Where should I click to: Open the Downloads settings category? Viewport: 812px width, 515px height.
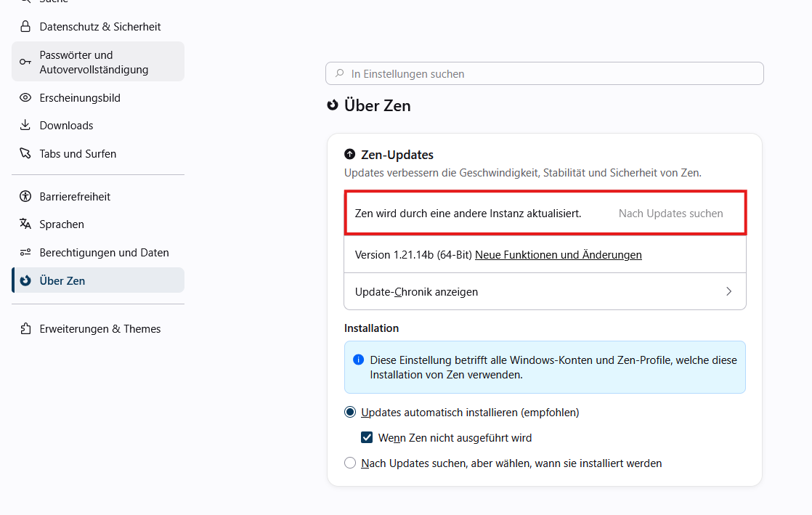tap(98, 125)
